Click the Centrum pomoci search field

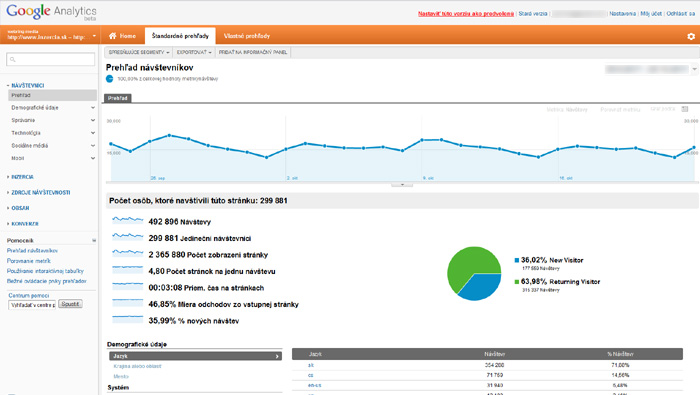32,305
